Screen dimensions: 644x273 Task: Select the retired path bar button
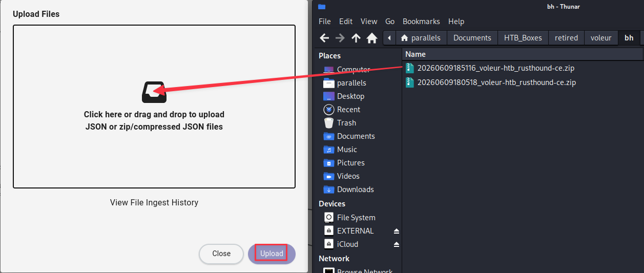coord(566,38)
